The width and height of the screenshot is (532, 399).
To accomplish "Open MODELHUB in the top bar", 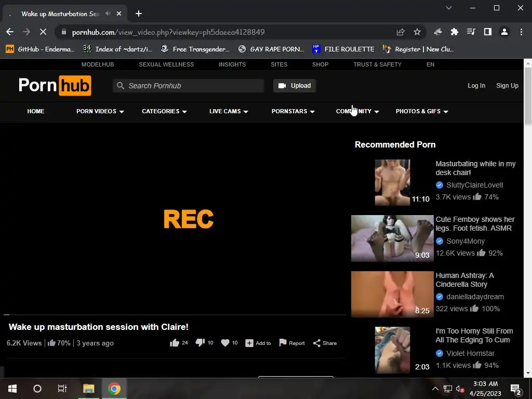I will (98, 64).
